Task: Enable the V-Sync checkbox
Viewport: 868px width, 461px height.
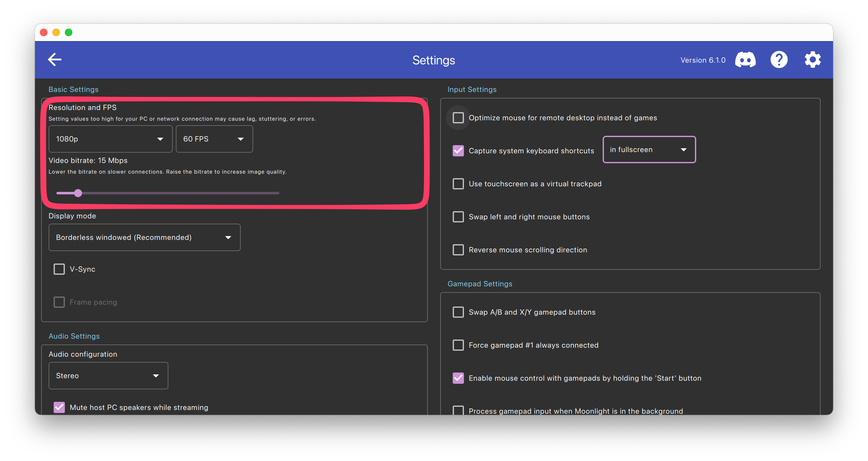Action: (x=59, y=269)
